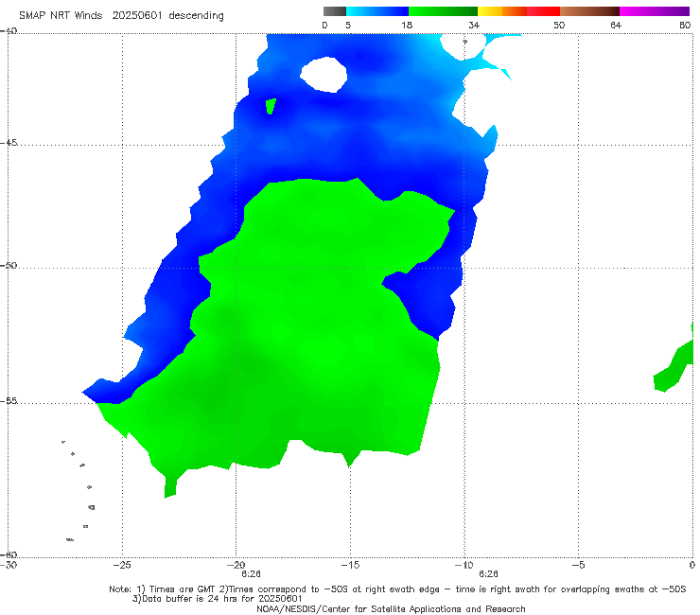Click the small green patch inside the upper blue region
This screenshot has width=700, height=615.
pyautogui.click(x=271, y=106)
